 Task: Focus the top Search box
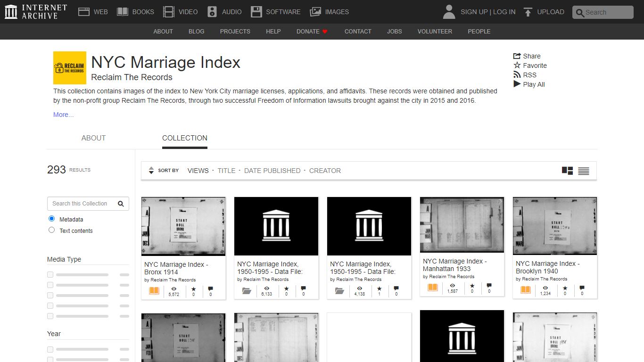click(603, 12)
